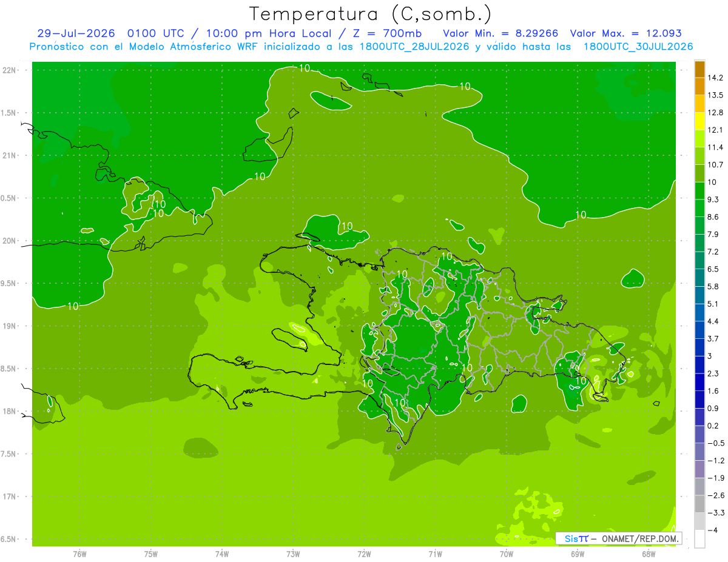Pick the yellow swatch between 12.8 and 12.1
The height and width of the screenshot is (562, 728).
tap(699, 121)
